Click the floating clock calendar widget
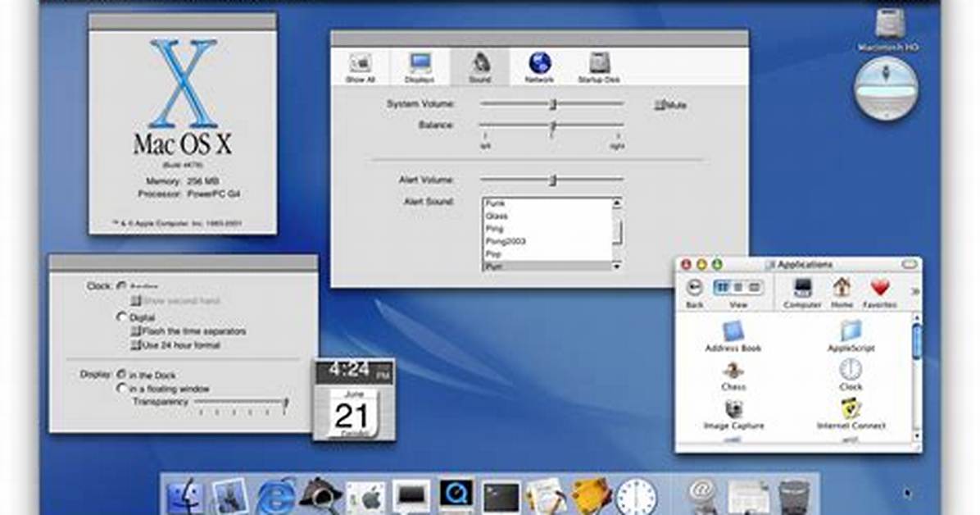The width and height of the screenshot is (980, 515). (354, 399)
